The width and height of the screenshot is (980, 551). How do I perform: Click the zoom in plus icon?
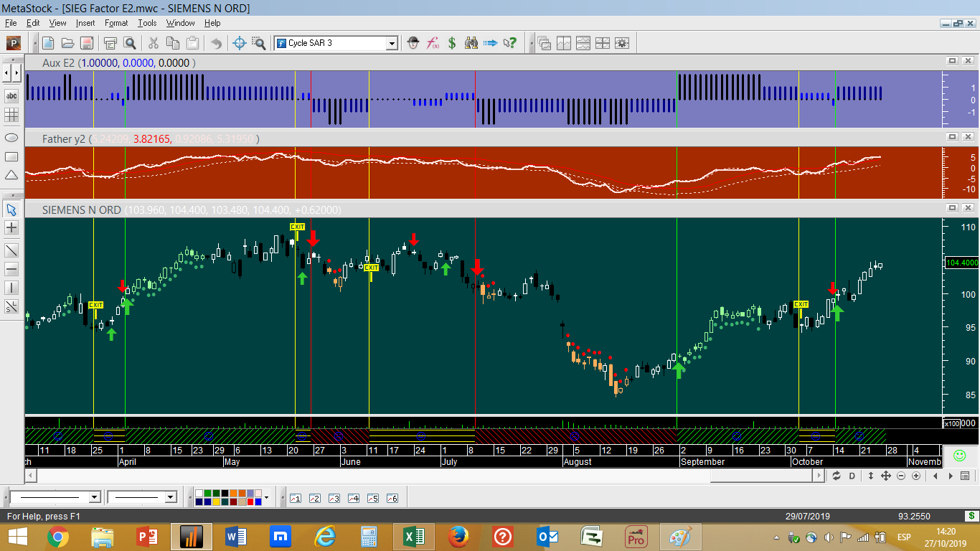point(916,476)
